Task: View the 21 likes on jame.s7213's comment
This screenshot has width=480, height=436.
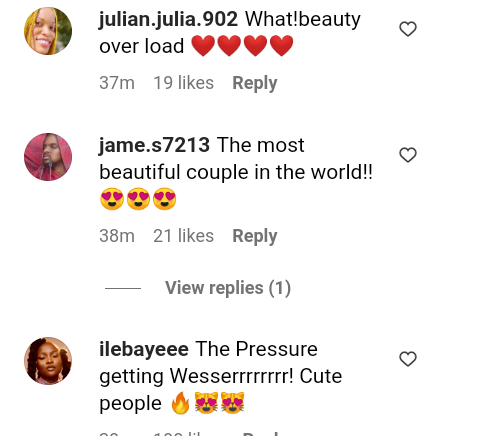Action: coord(183,236)
